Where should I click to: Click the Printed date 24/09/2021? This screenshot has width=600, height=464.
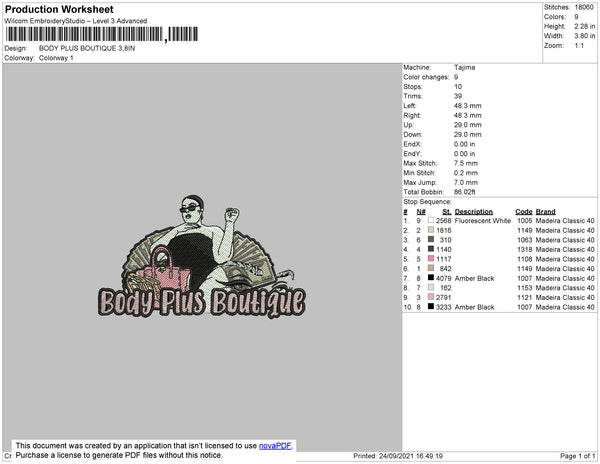tap(396, 456)
